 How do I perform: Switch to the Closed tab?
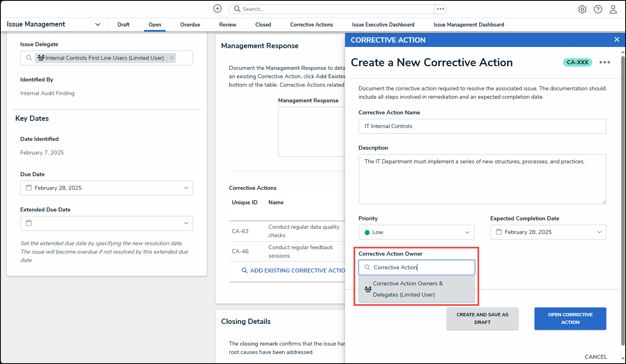coord(263,24)
